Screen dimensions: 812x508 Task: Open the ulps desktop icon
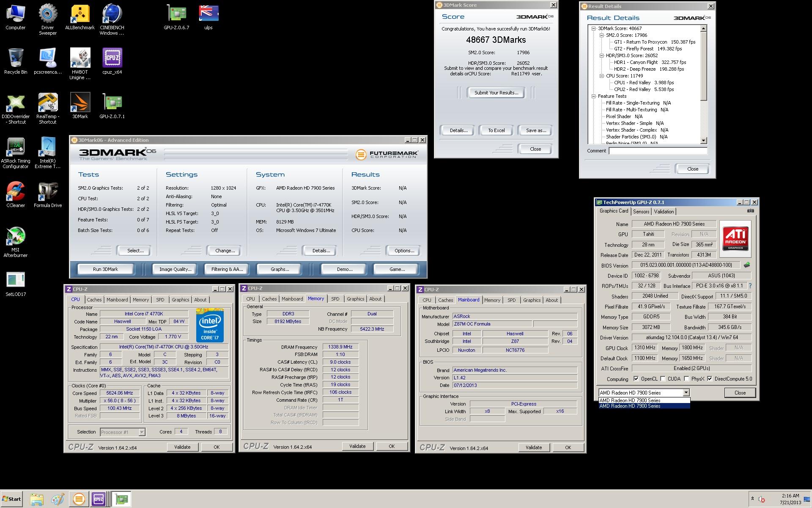point(208,17)
